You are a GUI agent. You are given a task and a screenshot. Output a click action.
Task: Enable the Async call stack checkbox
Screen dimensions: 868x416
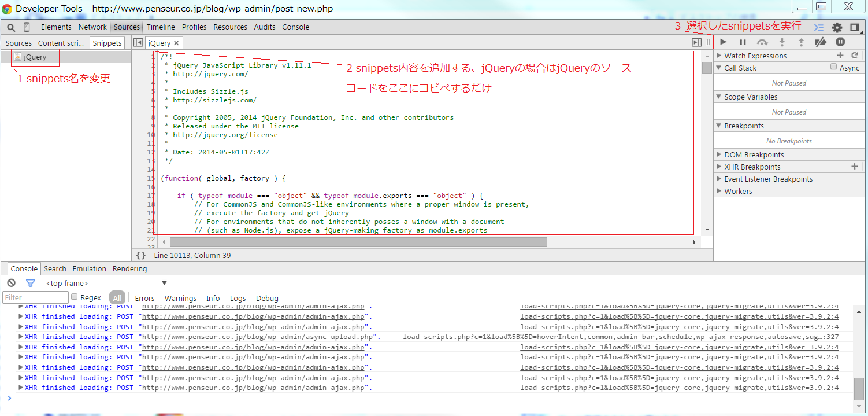pyautogui.click(x=833, y=67)
